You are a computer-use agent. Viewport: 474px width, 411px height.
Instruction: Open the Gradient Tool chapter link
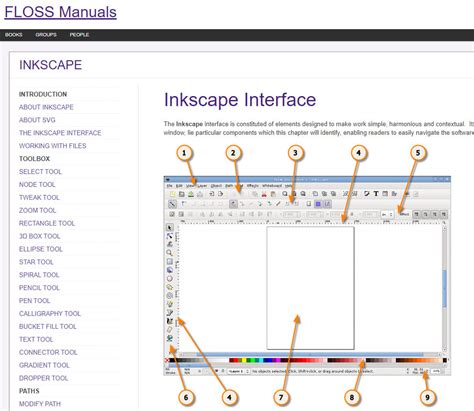(x=44, y=365)
